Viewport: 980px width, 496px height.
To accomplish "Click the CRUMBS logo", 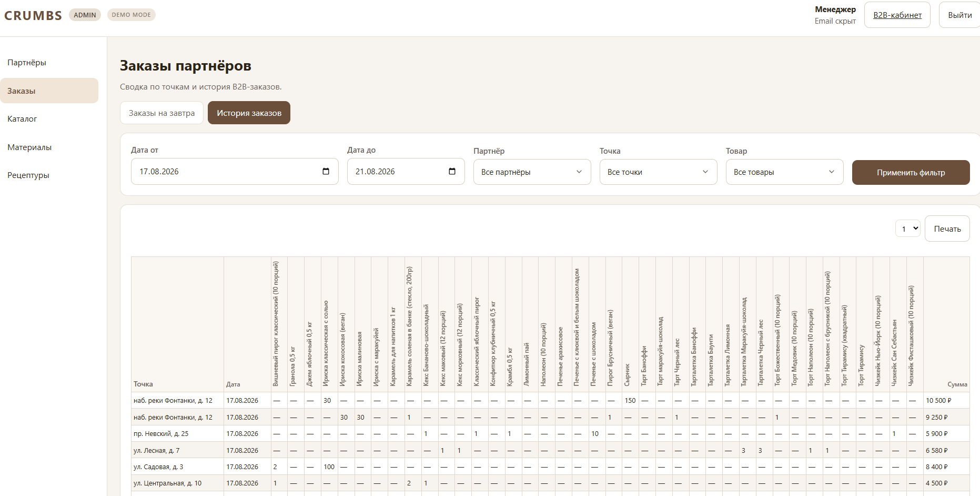I will (x=33, y=16).
